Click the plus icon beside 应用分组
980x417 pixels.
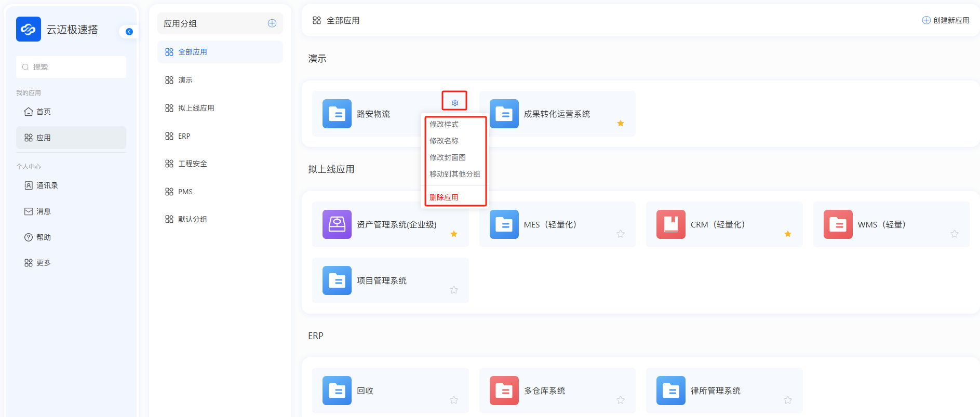tap(272, 23)
